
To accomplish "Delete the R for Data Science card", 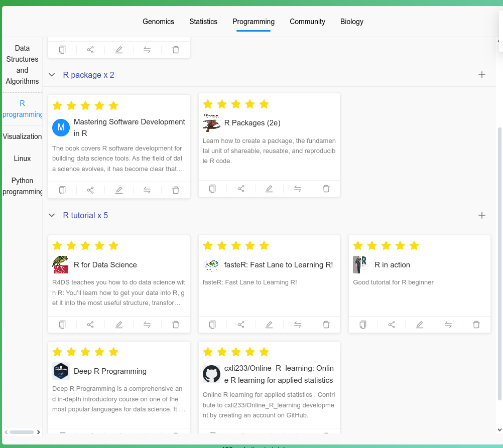I will [x=176, y=325].
